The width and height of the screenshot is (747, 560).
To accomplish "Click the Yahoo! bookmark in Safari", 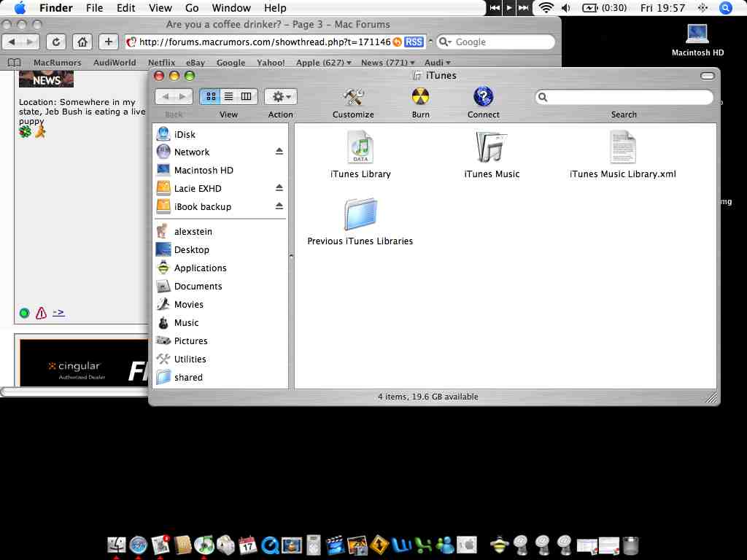I will [x=271, y=63].
